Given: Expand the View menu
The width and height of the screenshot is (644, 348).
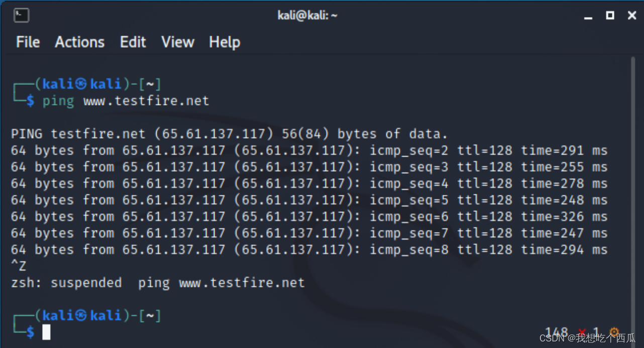Looking at the screenshot, I should point(177,42).
